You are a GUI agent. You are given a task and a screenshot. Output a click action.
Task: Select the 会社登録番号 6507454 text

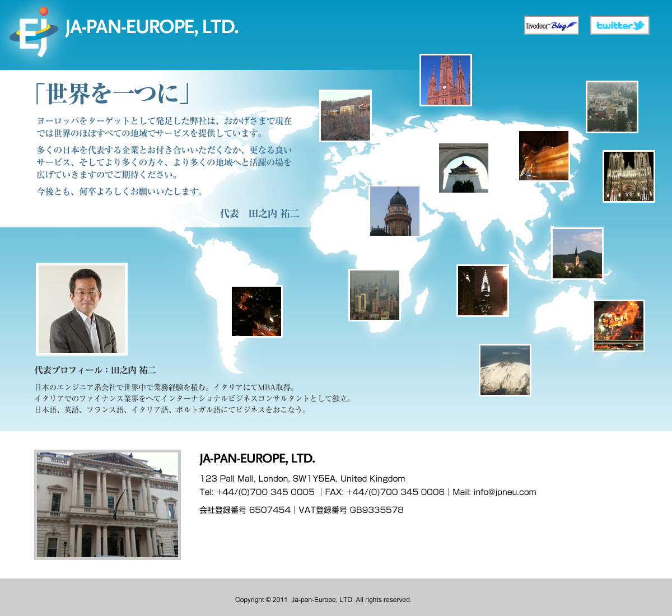[x=245, y=510]
